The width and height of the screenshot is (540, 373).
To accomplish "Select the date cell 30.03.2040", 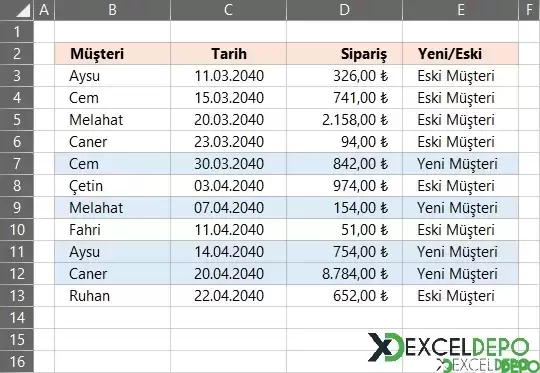I will click(228, 164).
